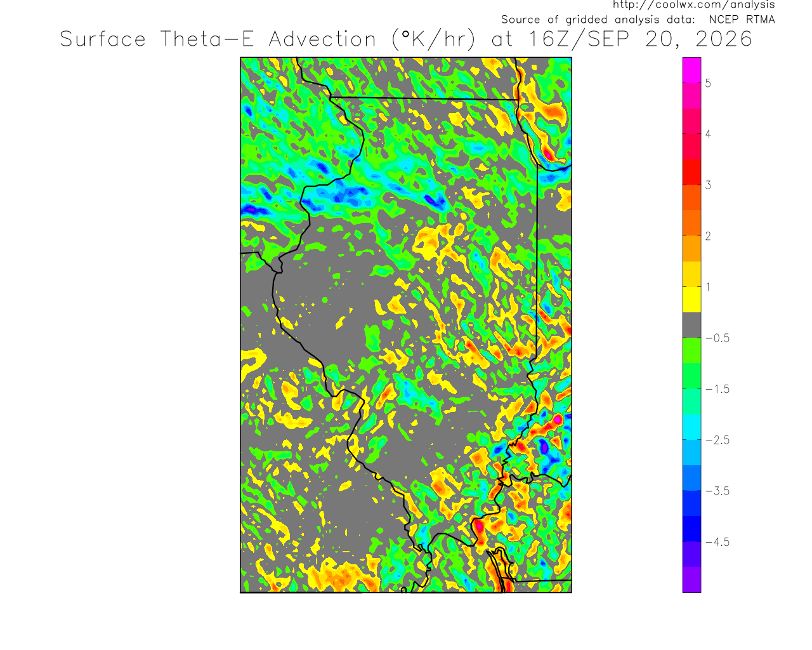Click the NCEP RTMA source text
This screenshot has height=650, width=812.
[742, 20]
